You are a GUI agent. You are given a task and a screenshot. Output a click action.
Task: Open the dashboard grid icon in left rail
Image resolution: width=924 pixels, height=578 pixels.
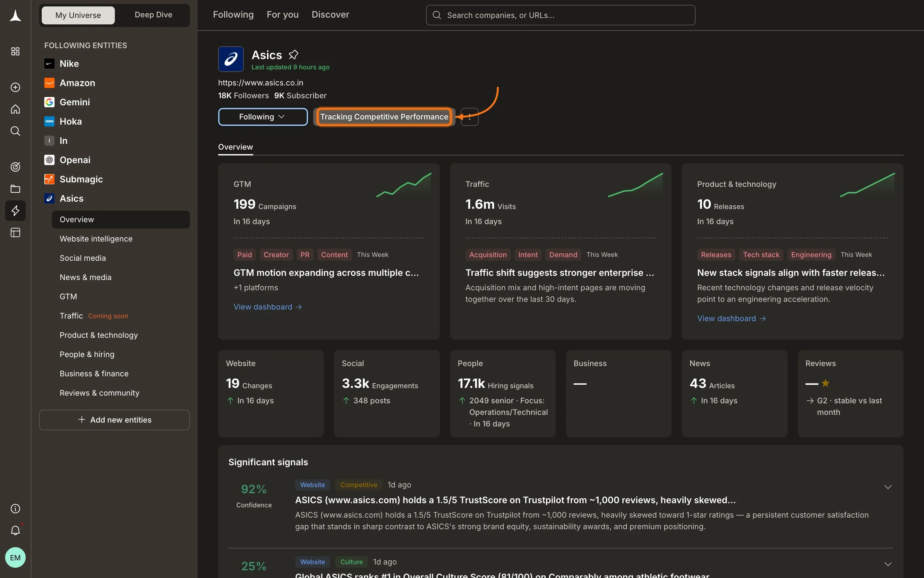(x=15, y=52)
